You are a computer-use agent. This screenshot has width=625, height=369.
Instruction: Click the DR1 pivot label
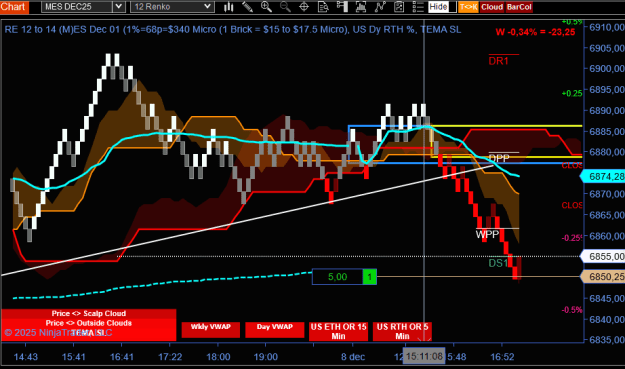(x=499, y=61)
